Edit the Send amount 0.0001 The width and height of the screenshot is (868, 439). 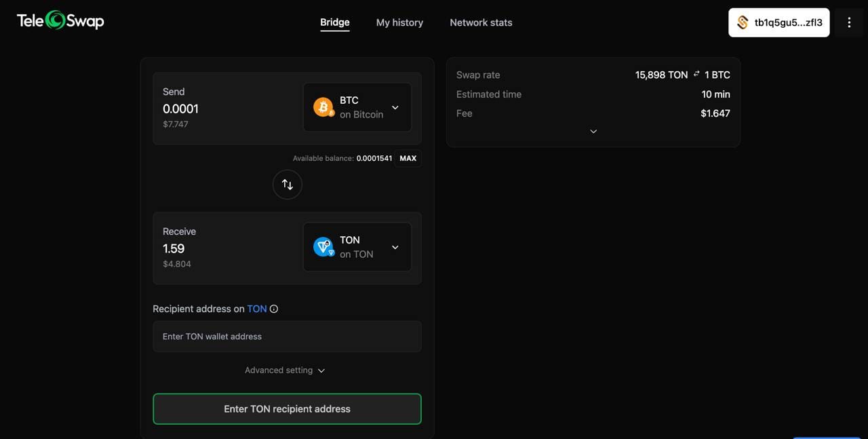(x=180, y=109)
